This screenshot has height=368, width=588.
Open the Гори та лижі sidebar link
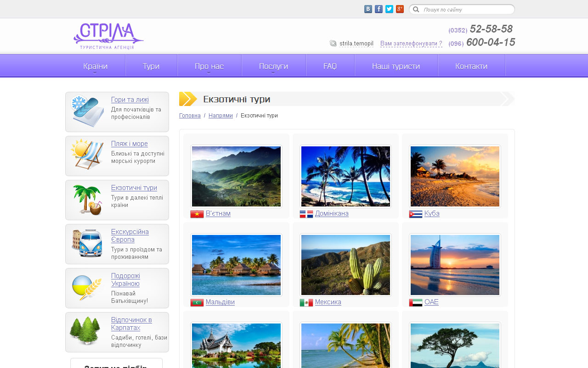pyautogui.click(x=130, y=100)
